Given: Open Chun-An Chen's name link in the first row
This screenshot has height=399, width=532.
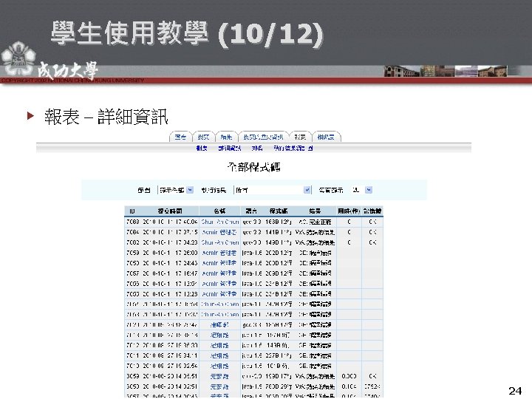Looking at the screenshot, I should click(220, 222).
